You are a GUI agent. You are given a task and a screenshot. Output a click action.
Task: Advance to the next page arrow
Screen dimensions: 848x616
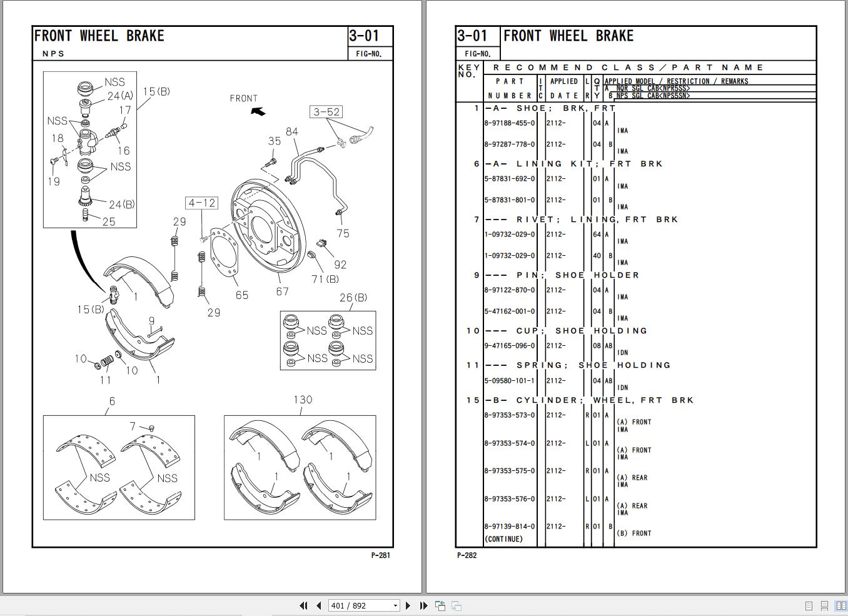408,605
